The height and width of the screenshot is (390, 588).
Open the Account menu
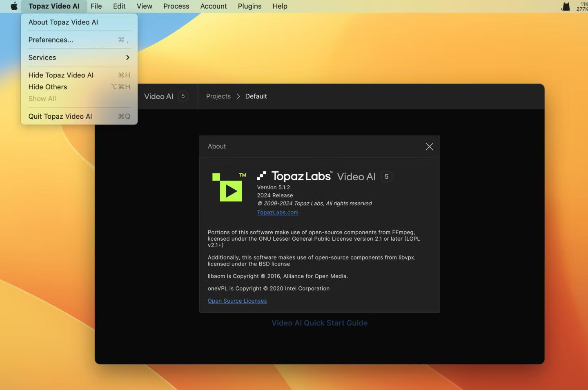[x=214, y=6]
